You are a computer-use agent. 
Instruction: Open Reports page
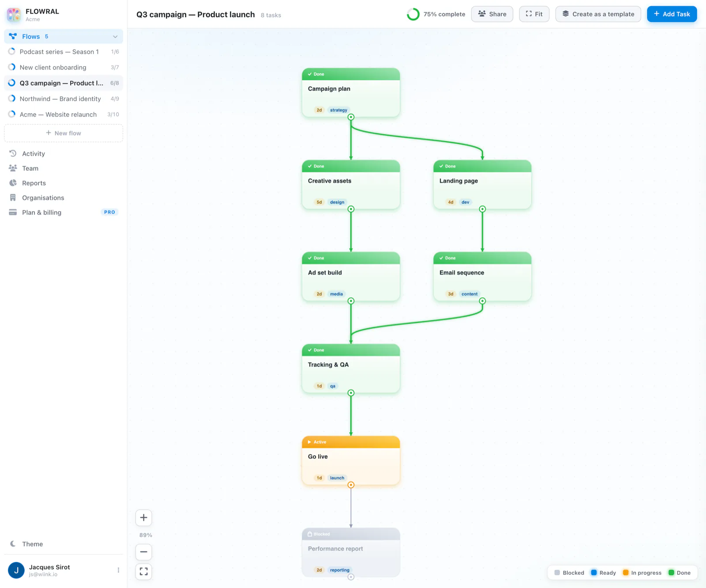(64, 183)
